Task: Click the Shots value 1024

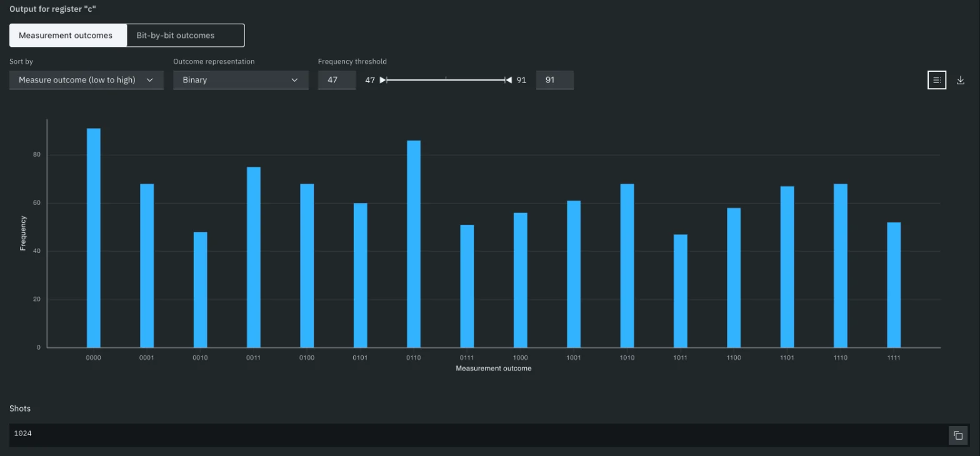Action: (22, 433)
